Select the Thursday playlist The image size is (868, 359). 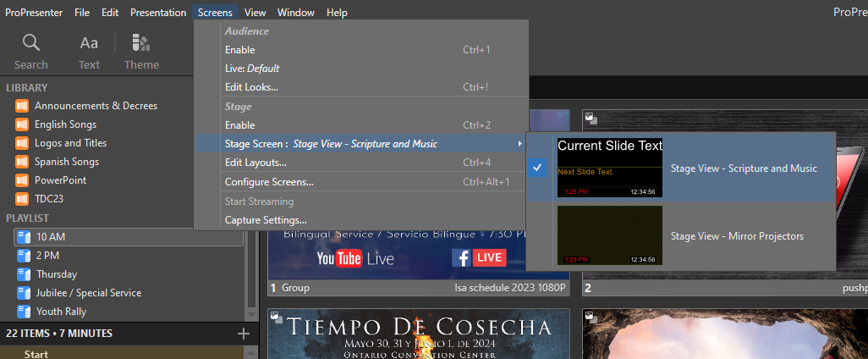coord(57,274)
